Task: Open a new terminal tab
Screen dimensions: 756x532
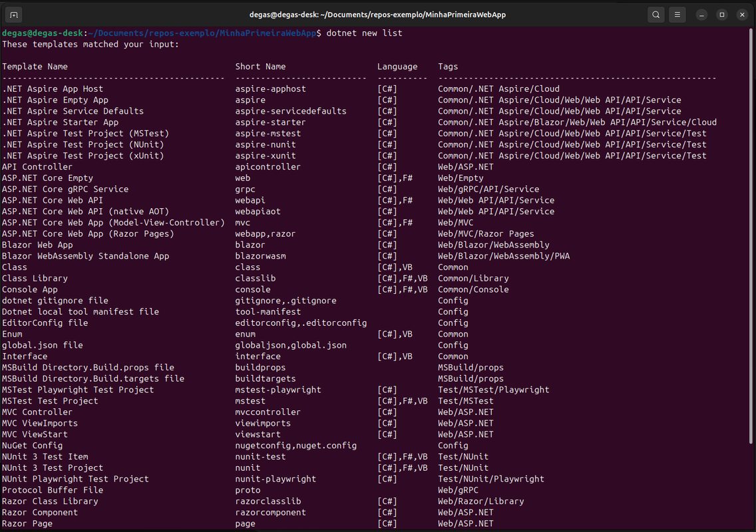Action: 14,15
